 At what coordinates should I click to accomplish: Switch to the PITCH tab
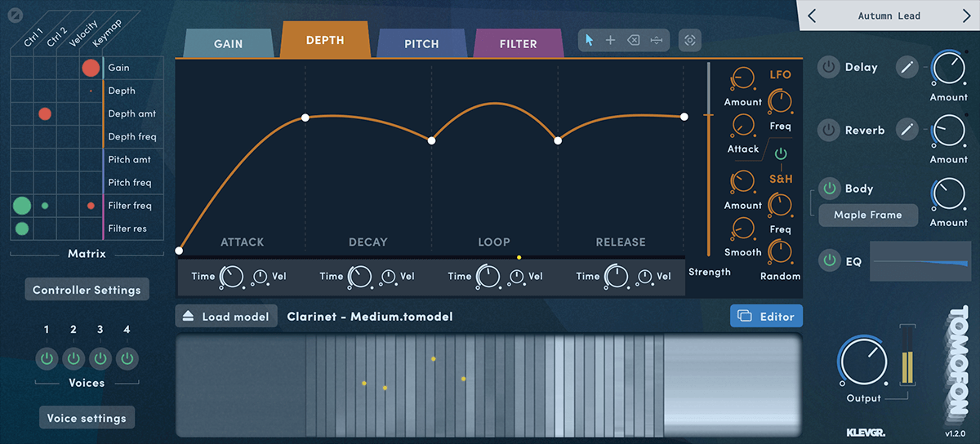421,44
